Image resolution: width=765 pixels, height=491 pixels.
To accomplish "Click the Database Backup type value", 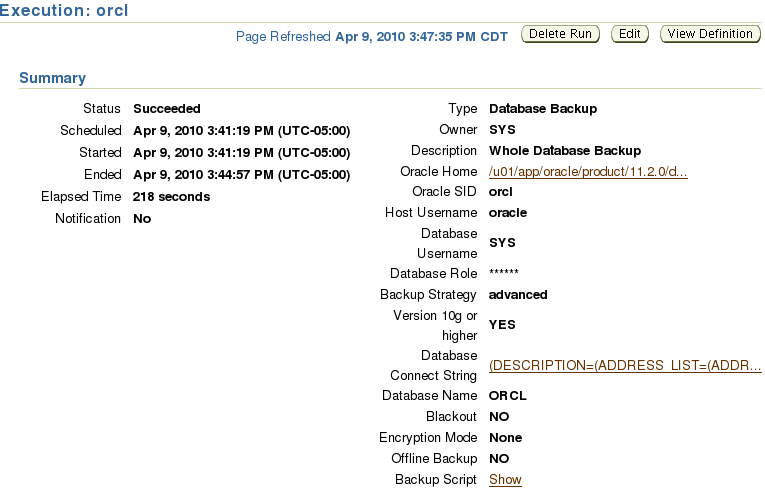I will tap(543, 108).
